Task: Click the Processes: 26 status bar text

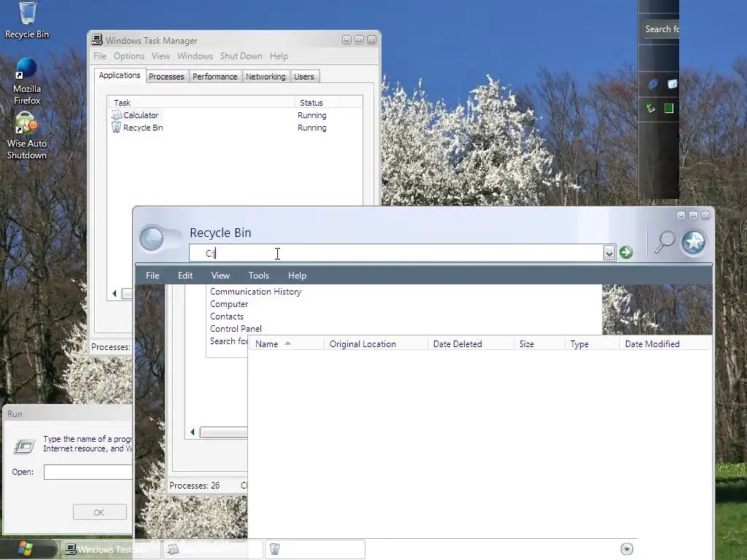Action: click(x=194, y=485)
